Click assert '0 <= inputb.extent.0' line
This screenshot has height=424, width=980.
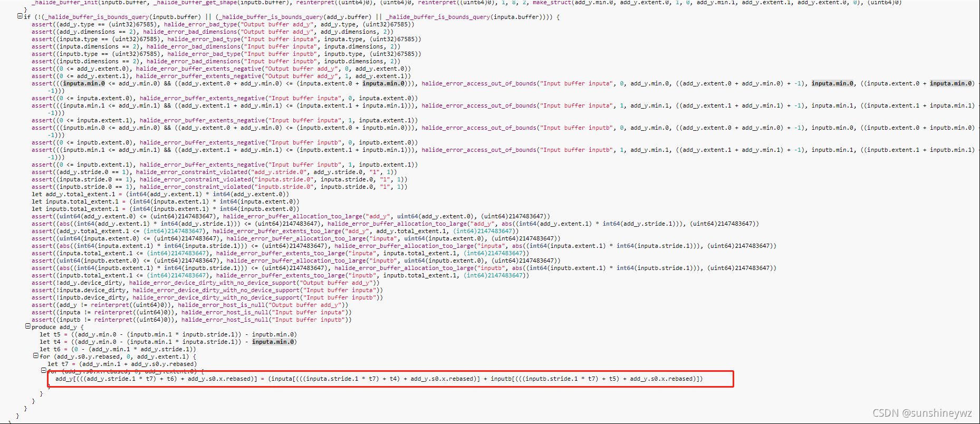(225, 142)
